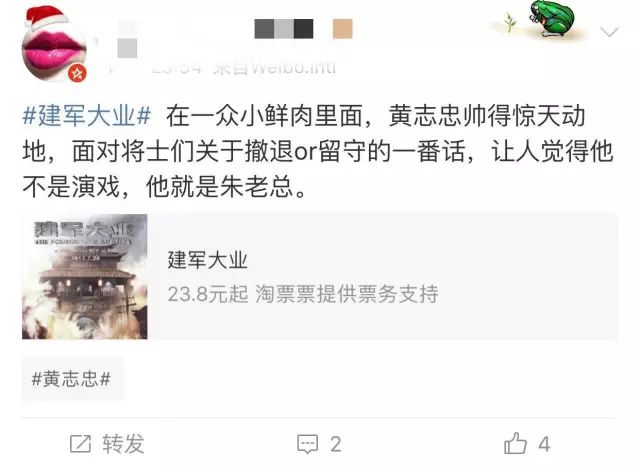Image resolution: width=640 pixels, height=469 pixels.
Task: Click the comment count 2
Action: click(336, 444)
